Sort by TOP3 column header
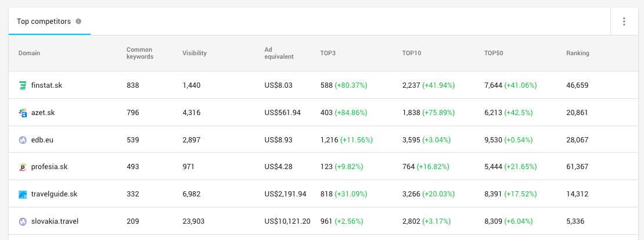This screenshot has height=240, width=644. pyautogui.click(x=328, y=53)
